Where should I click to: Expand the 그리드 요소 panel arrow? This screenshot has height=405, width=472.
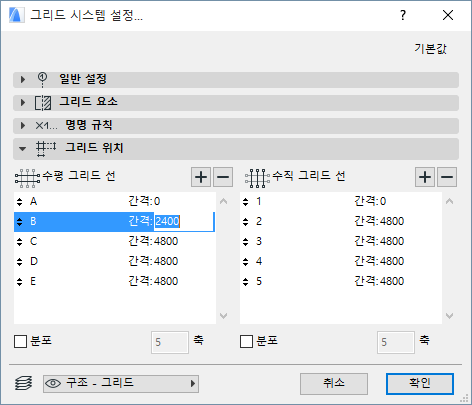pos(23,102)
